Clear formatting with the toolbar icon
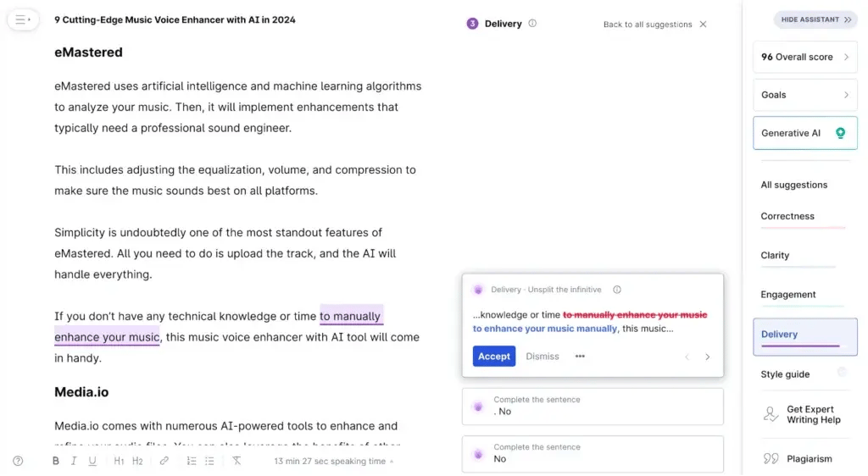This screenshot has width=868, height=476. point(236,462)
